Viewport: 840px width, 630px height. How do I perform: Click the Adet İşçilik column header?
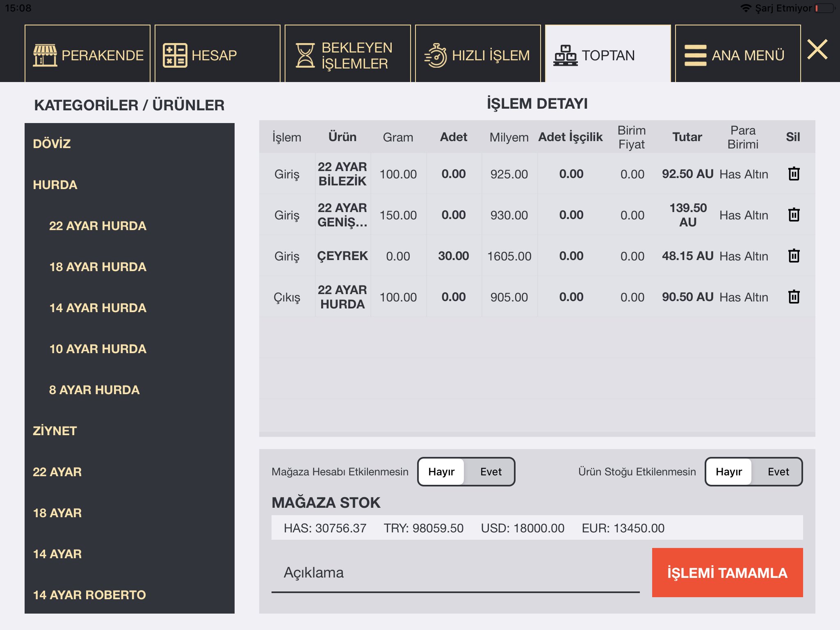[x=571, y=137]
